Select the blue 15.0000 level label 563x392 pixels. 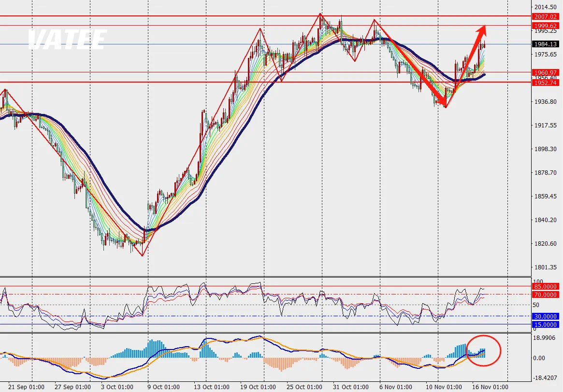[x=545, y=325]
